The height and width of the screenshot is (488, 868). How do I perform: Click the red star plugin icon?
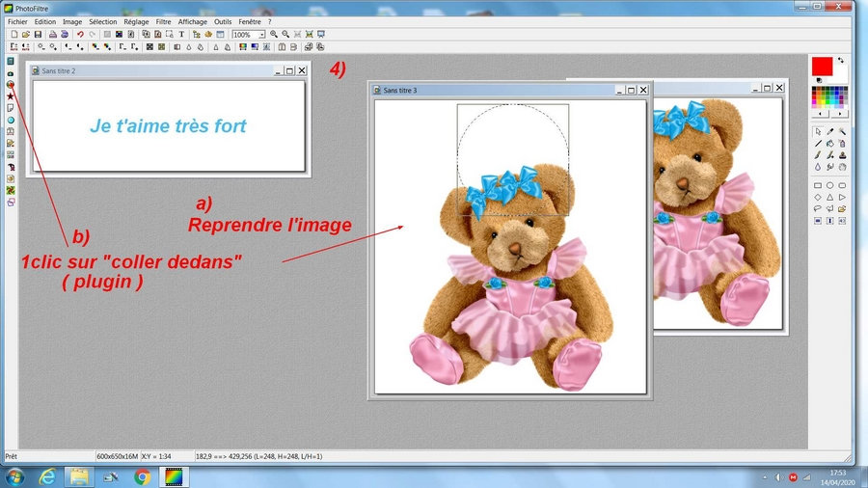click(11, 96)
